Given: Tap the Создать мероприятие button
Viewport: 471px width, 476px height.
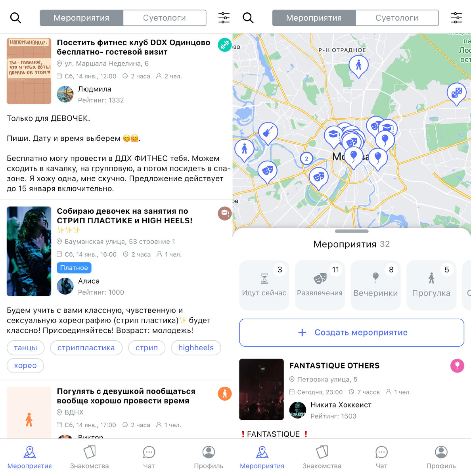Looking at the screenshot, I should coord(352,332).
